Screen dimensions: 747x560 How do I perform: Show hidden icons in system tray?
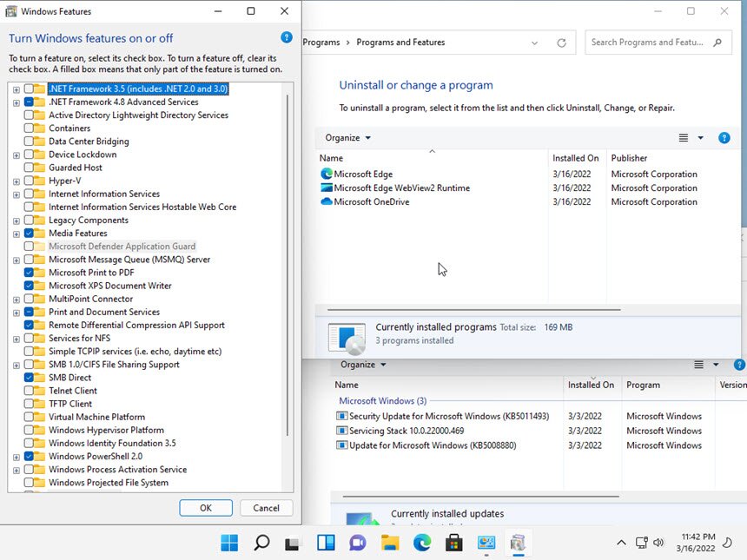pos(621,543)
